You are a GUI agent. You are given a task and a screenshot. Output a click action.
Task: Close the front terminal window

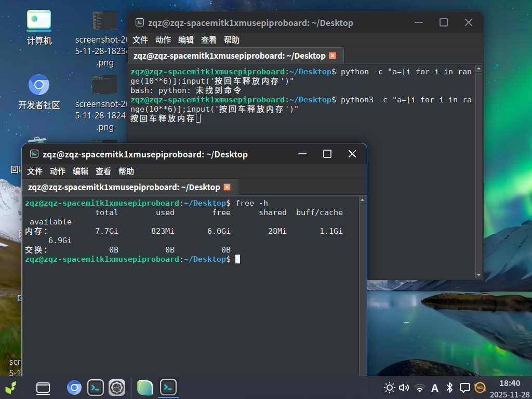[352, 154]
